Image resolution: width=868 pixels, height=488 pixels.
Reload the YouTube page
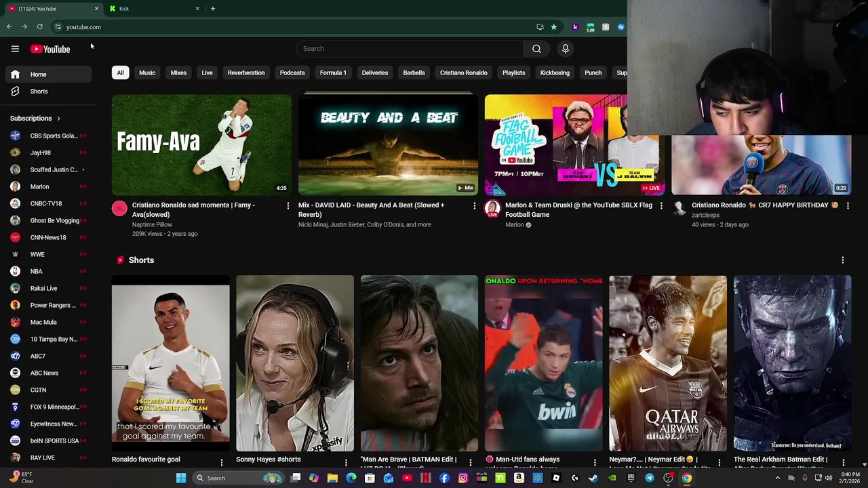[40, 27]
